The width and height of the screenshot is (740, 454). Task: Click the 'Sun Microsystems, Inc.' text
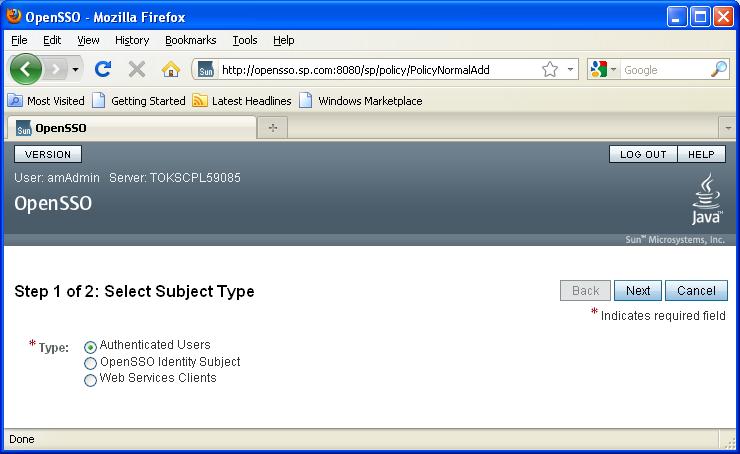pos(675,240)
